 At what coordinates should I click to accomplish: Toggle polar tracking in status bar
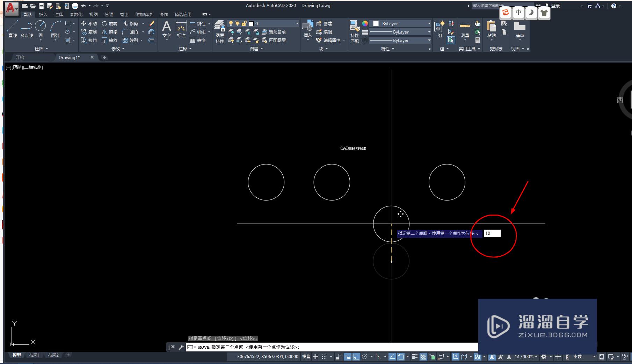365,357
